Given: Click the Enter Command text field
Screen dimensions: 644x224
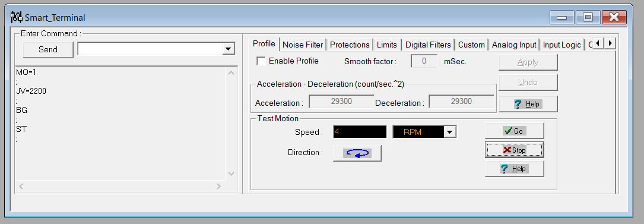Looking at the screenshot, I should click(150, 49).
